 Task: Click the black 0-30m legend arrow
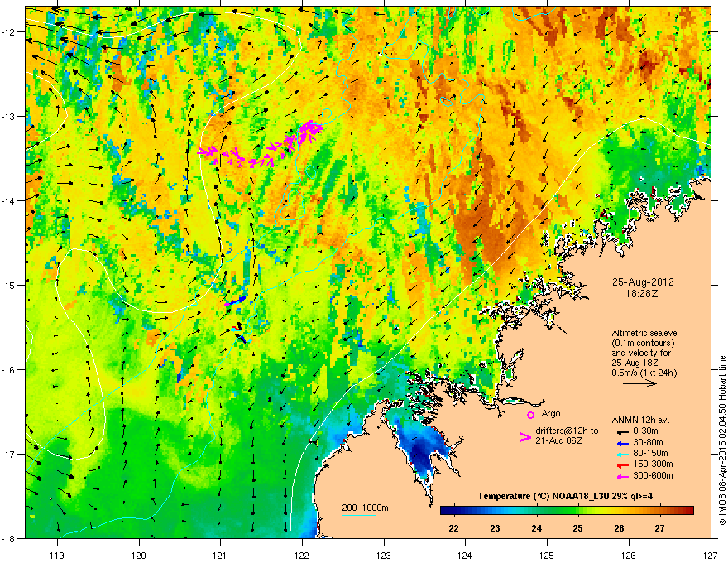(623, 431)
